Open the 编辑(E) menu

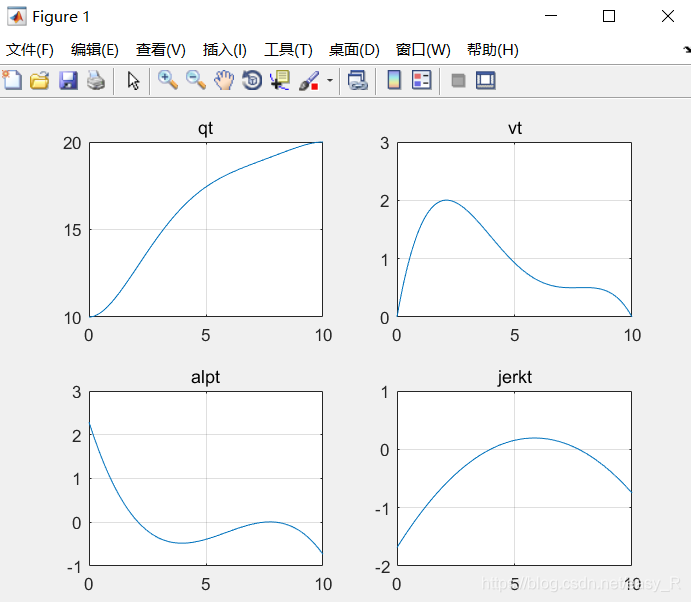[x=94, y=50]
